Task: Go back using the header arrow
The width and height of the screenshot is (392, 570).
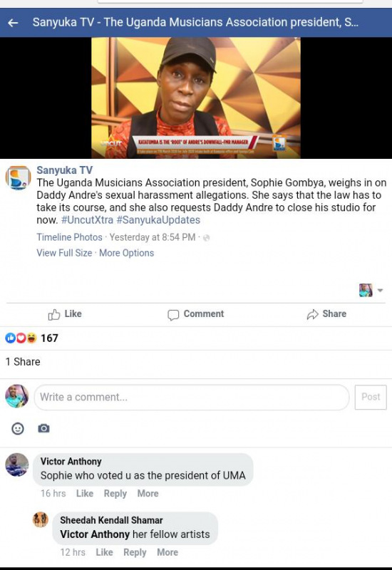Action: coord(13,23)
